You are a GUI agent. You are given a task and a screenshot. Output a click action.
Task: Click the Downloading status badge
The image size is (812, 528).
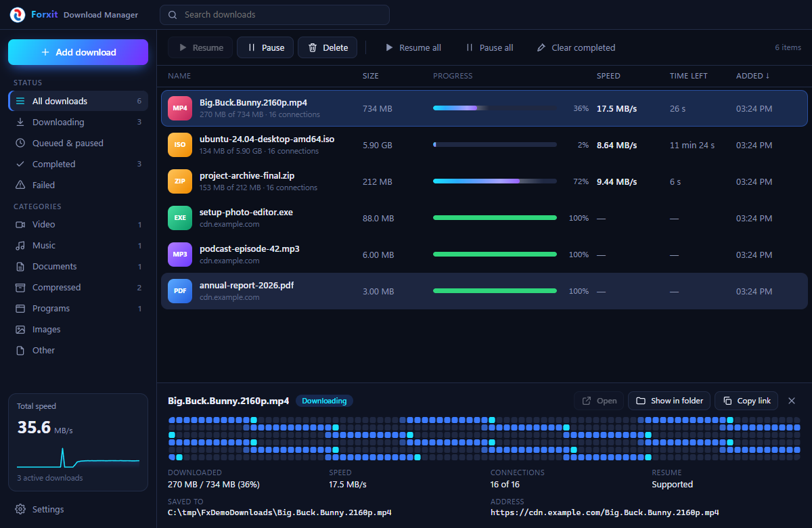[x=324, y=401]
